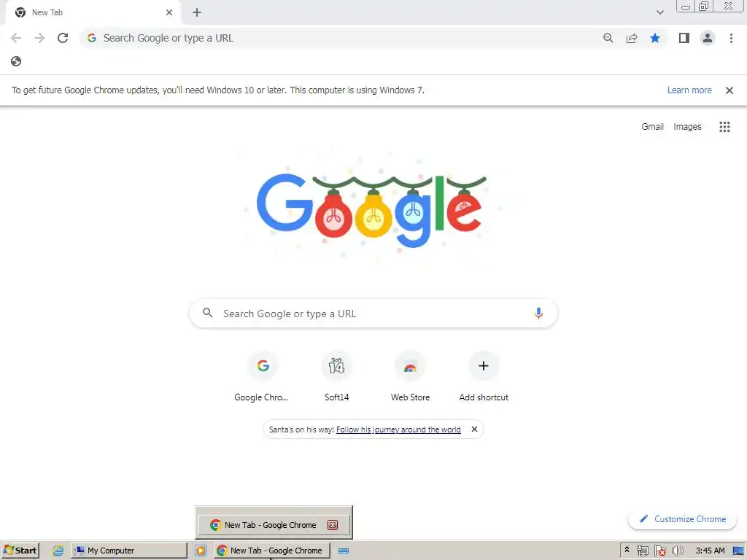
Task: Click the globe bookmark on bookmarks bar
Action: [x=16, y=61]
